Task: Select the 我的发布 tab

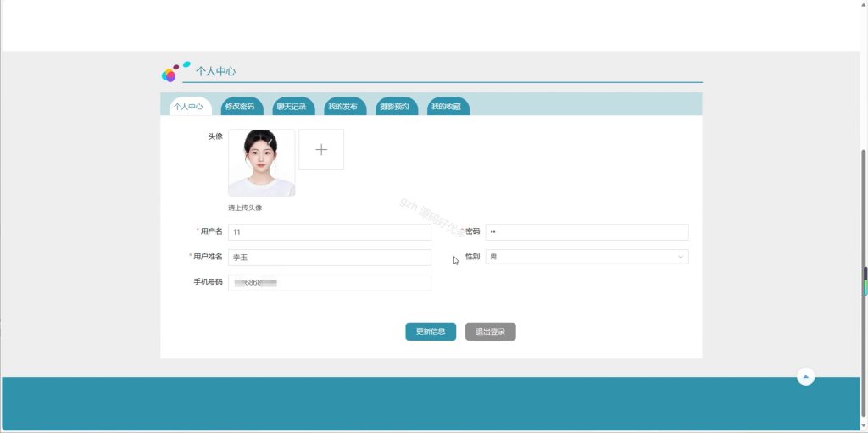Action: click(x=342, y=106)
